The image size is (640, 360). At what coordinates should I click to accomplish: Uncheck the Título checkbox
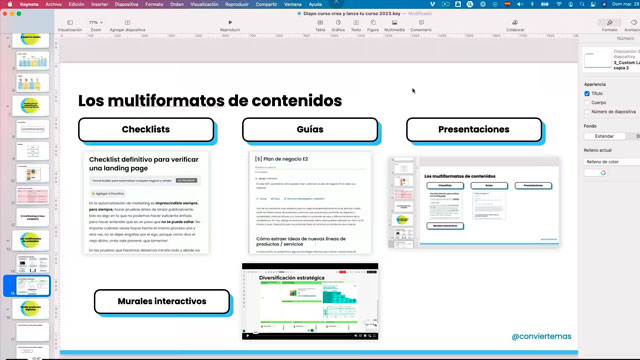[587, 93]
